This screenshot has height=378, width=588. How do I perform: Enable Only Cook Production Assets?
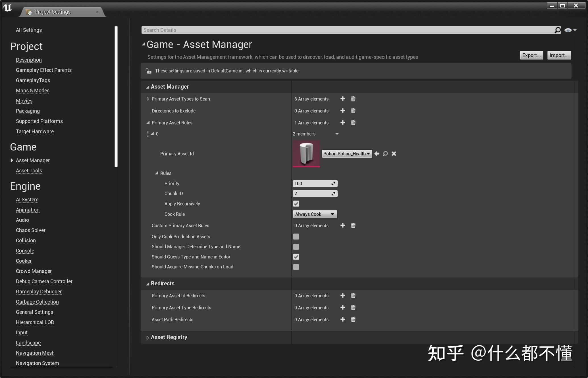point(296,237)
